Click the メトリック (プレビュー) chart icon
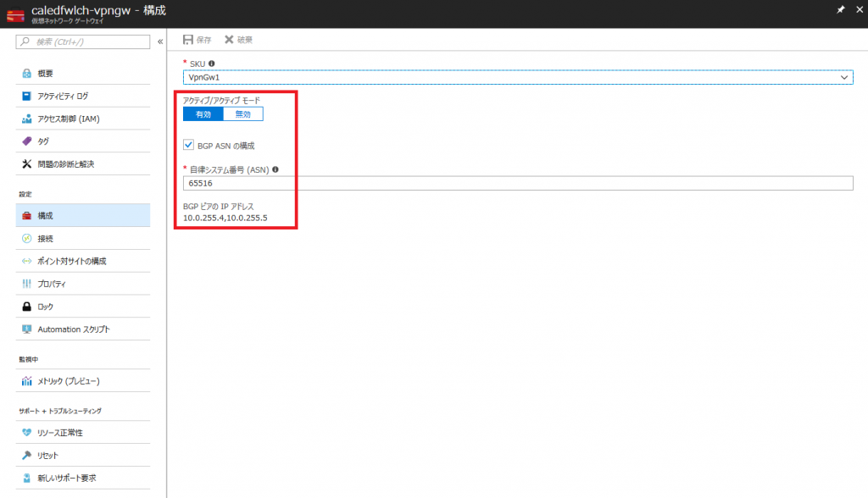 pyautogui.click(x=26, y=381)
